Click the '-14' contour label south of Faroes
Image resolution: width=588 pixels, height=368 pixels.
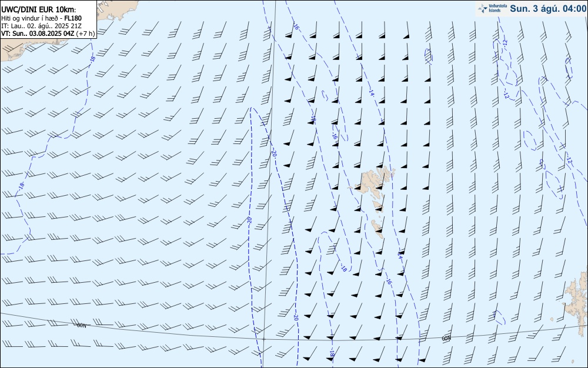click(x=399, y=255)
